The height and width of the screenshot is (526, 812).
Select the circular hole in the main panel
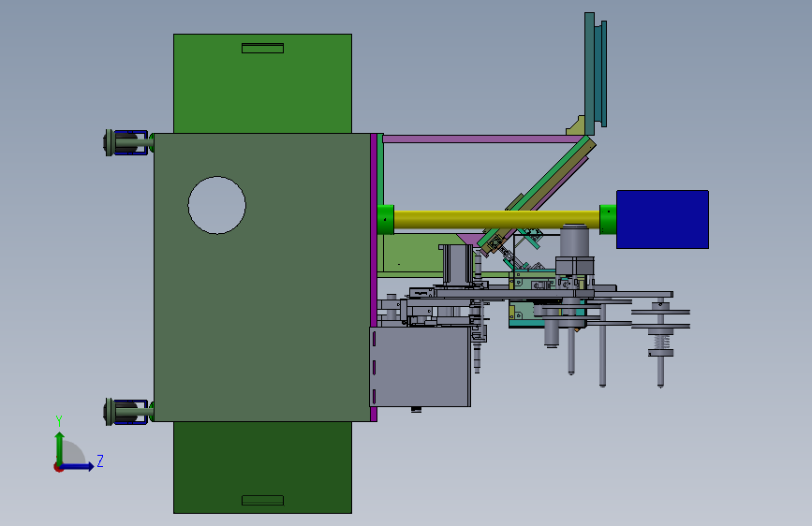tap(217, 206)
